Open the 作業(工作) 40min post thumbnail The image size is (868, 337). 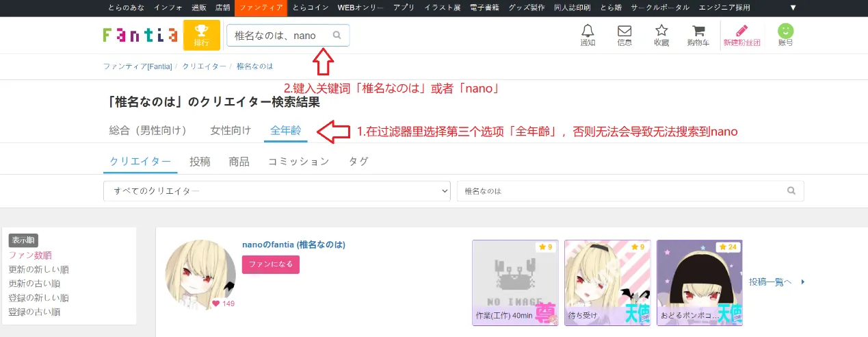[515, 283]
